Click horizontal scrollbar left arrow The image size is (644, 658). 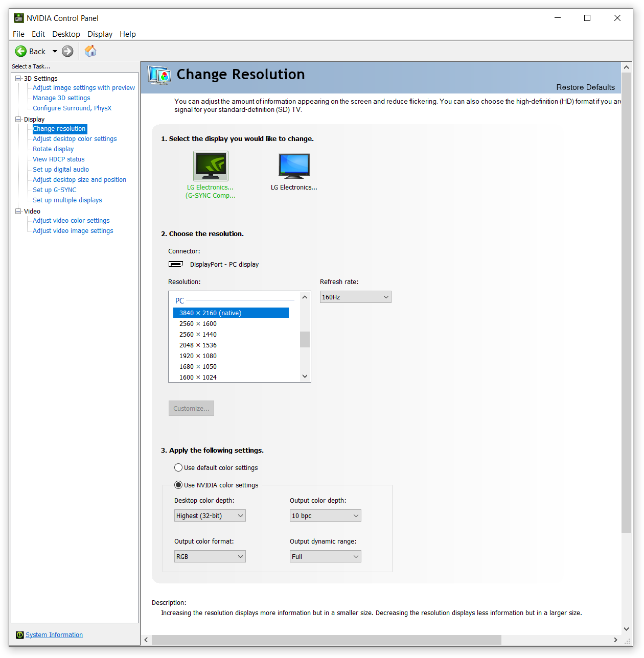pos(146,640)
